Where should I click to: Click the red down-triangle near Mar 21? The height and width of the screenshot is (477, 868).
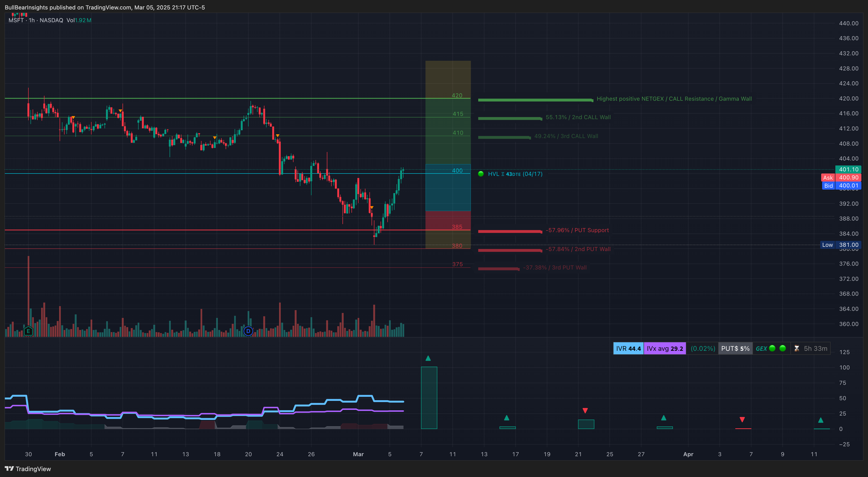(585, 411)
